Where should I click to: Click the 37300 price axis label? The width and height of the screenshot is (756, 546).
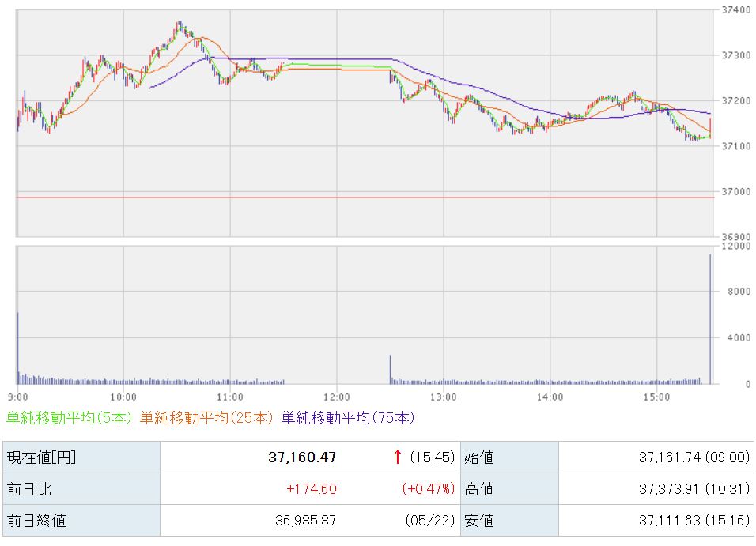pyautogui.click(x=735, y=55)
